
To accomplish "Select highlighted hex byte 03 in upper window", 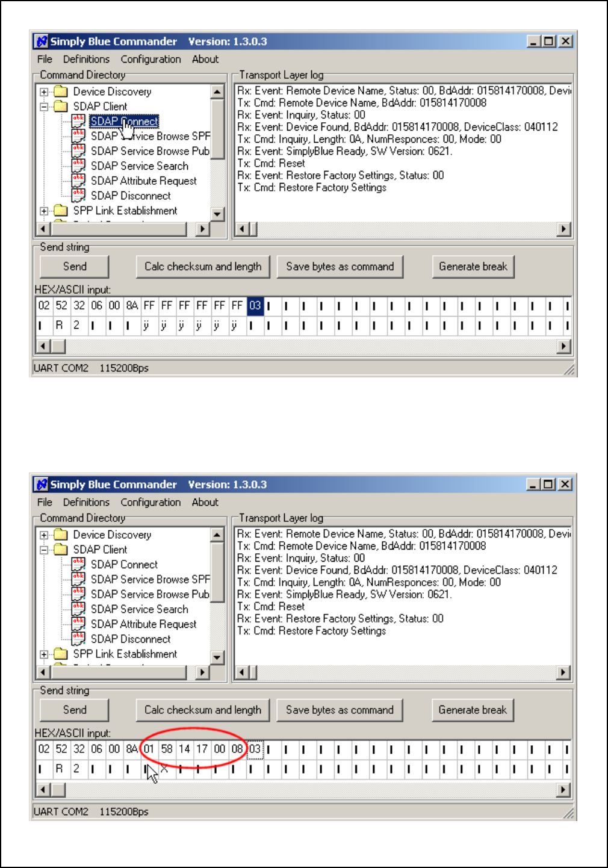I will 255,306.
